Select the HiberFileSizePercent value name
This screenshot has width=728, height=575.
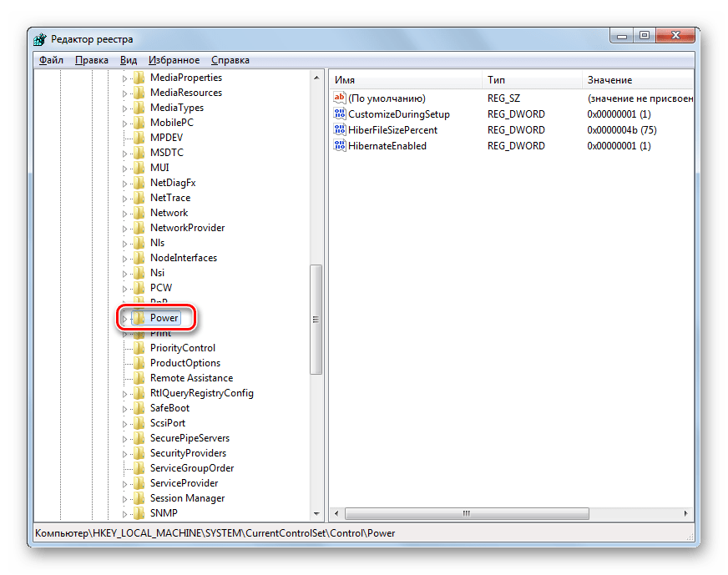pyautogui.click(x=392, y=130)
